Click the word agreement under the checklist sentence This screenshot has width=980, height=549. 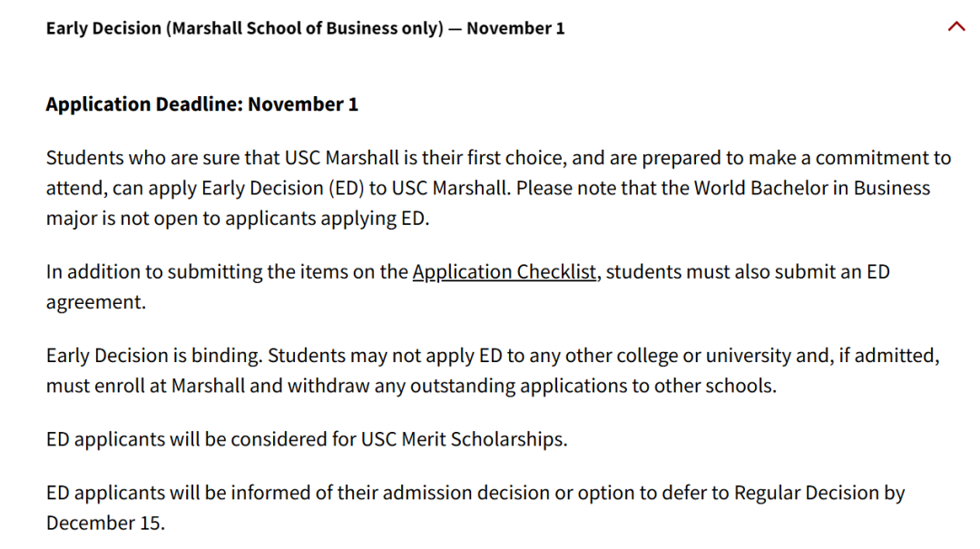click(x=94, y=303)
